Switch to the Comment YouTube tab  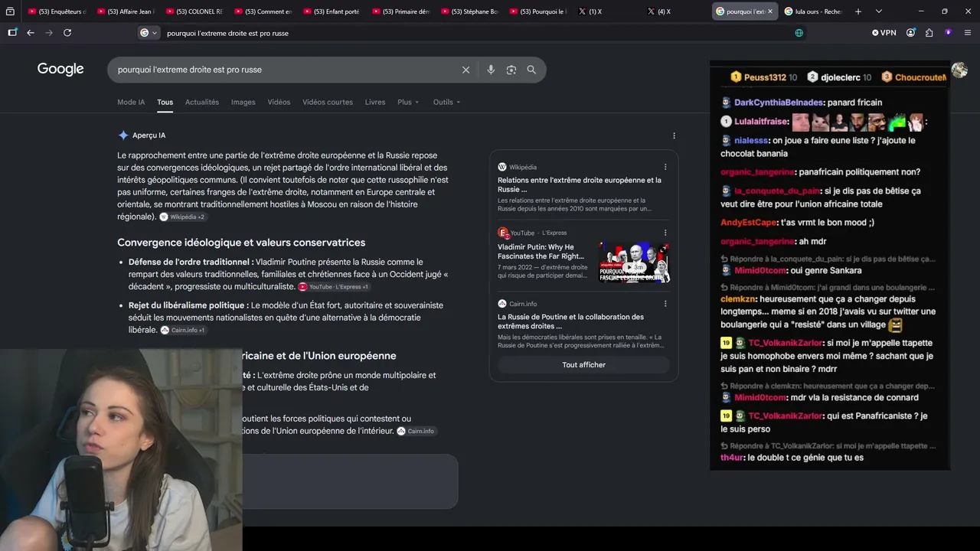pyautogui.click(x=263, y=11)
